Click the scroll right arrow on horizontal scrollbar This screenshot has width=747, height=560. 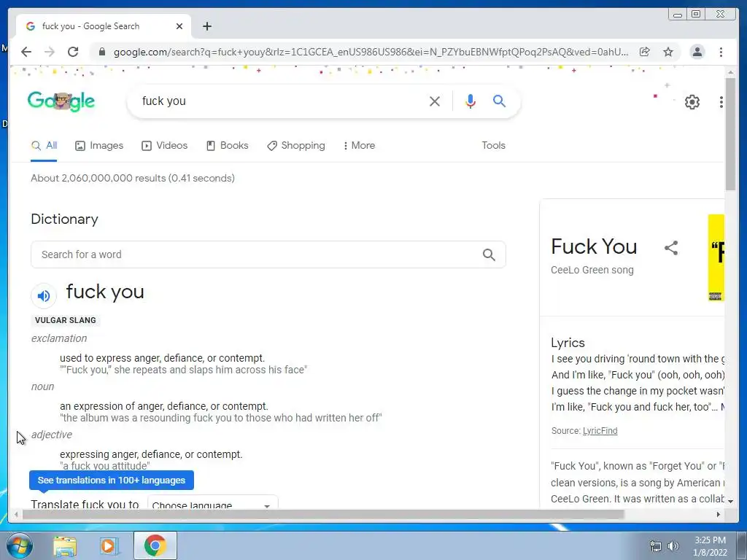click(719, 514)
